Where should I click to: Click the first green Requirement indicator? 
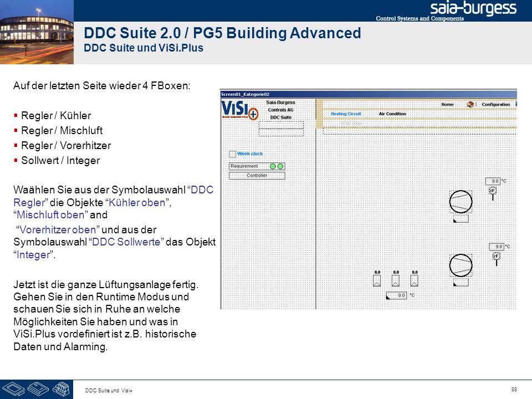pyautogui.click(x=273, y=166)
